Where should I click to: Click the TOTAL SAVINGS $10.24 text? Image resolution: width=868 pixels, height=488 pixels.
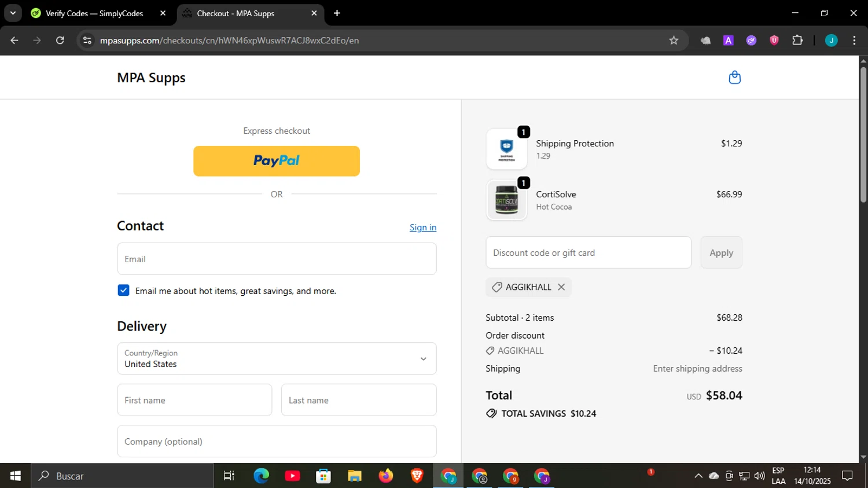[x=549, y=413]
